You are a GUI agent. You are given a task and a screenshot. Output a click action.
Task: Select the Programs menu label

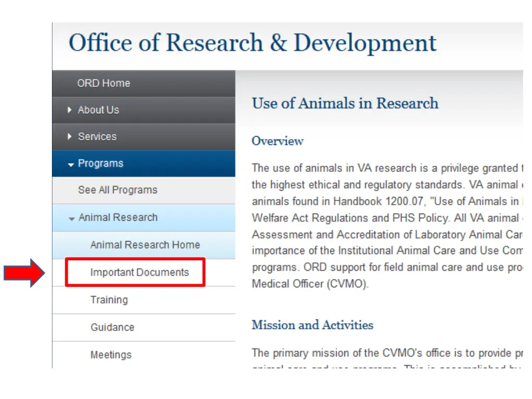[x=101, y=163]
